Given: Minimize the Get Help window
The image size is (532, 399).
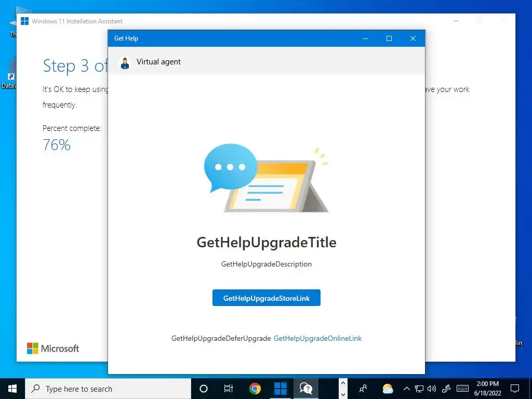Looking at the screenshot, I should (365, 38).
